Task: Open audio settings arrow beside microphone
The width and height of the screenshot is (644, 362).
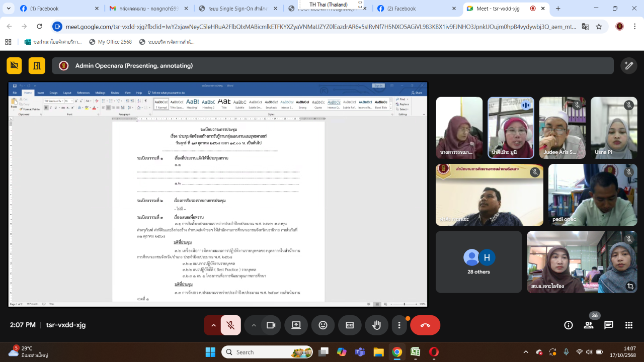Action: coord(213,325)
